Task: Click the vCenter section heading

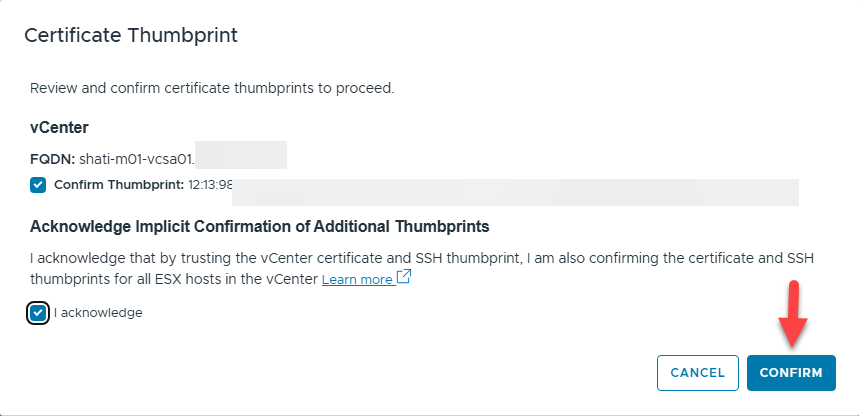Action: point(59,129)
